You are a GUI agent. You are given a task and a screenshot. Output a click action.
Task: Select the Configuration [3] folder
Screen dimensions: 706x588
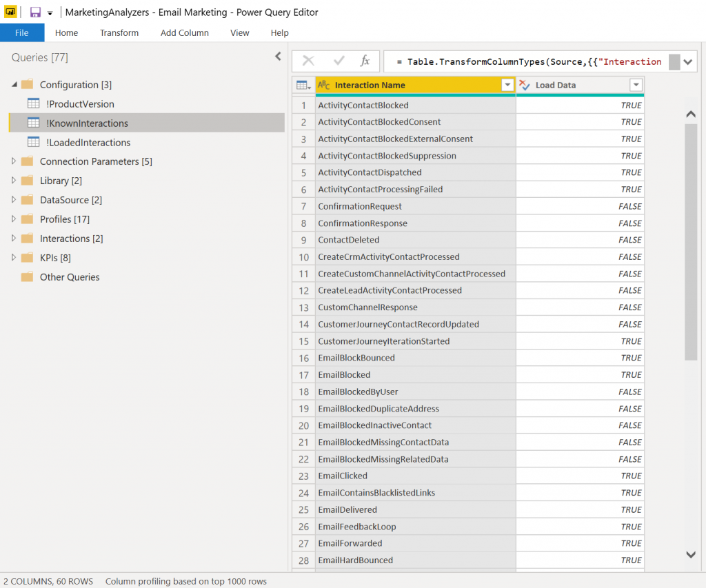tap(76, 85)
